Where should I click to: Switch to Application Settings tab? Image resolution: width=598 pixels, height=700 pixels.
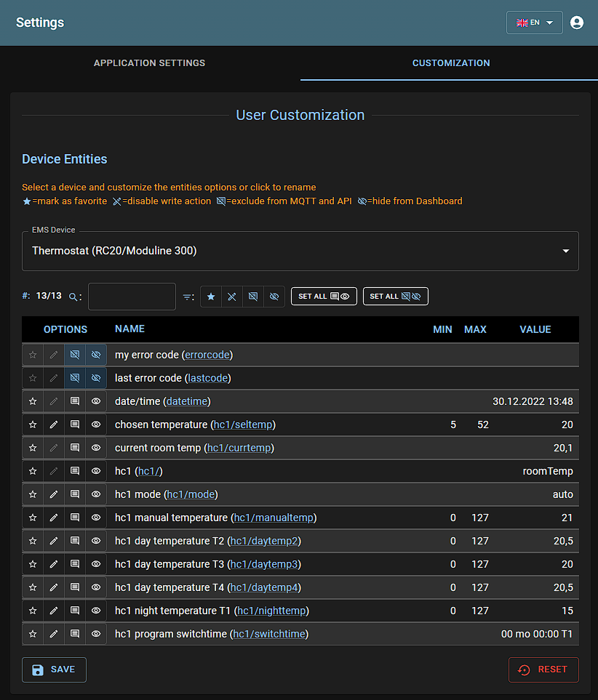149,63
